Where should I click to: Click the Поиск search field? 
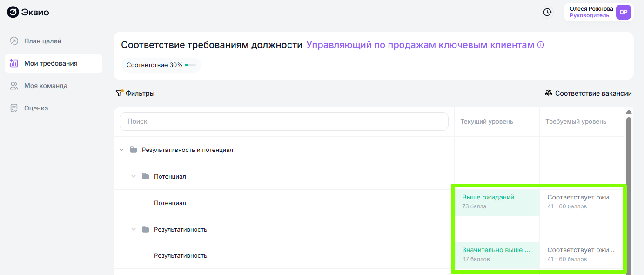click(284, 121)
